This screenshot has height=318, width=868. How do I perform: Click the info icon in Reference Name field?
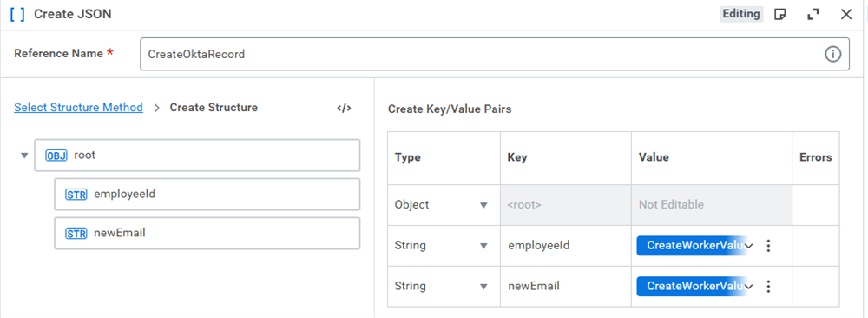(832, 54)
